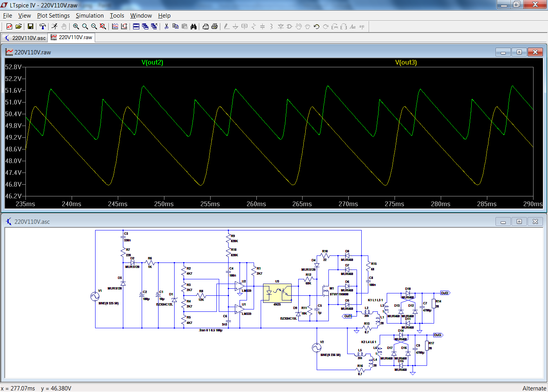Select the Drag closed-hand tool

point(308,27)
